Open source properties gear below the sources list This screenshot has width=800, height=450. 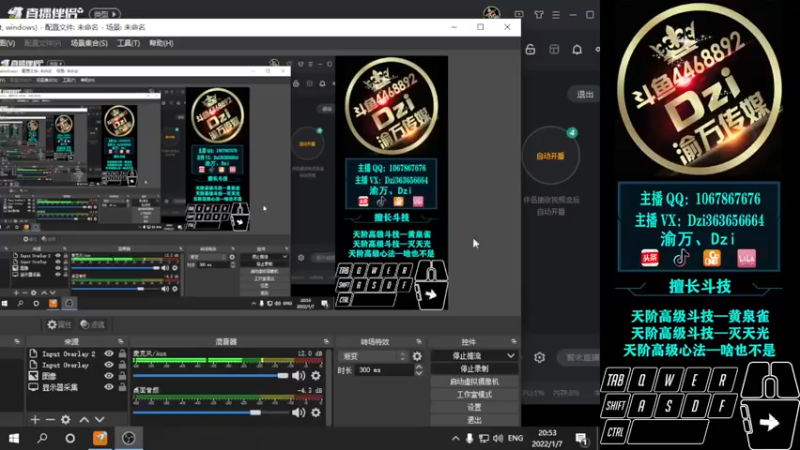click(65, 419)
